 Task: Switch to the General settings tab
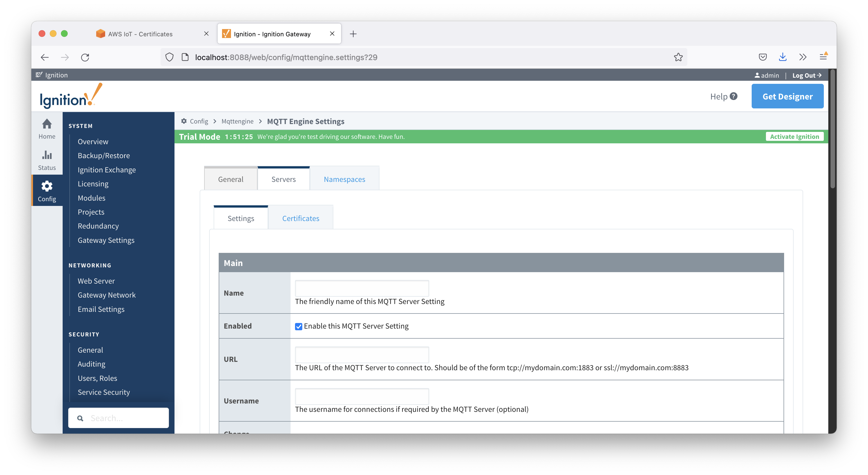coord(230,179)
